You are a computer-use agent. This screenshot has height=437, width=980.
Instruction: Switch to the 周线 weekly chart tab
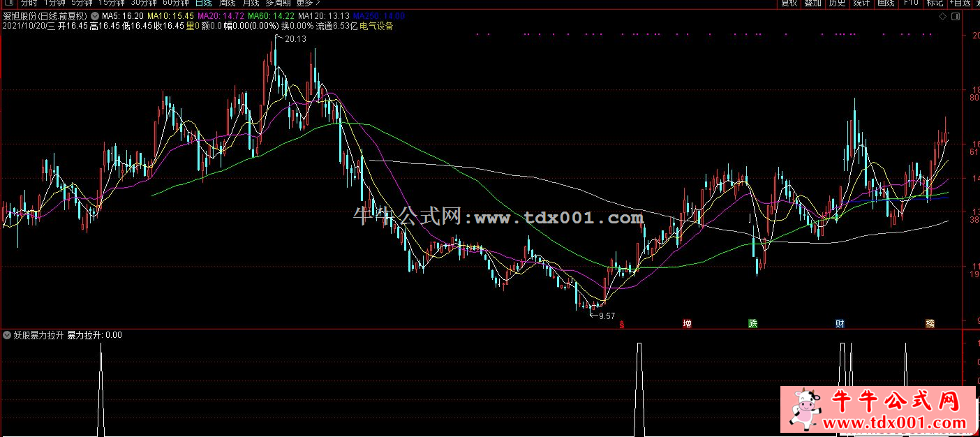[227, 3]
